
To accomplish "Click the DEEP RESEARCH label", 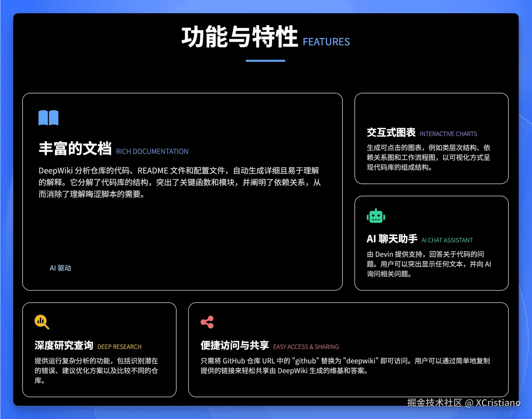I will (x=119, y=347).
